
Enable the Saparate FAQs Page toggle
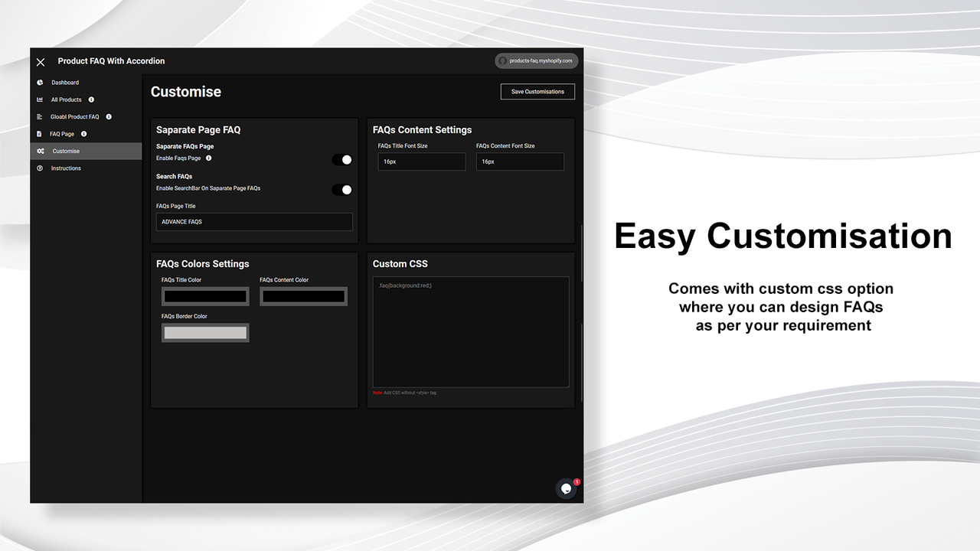pos(341,159)
